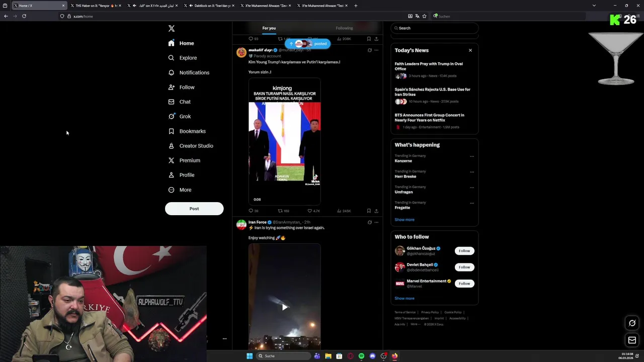Follow Marvel Entertainment
The width and height of the screenshot is (644, 362).
pyautogui.click(x=464, y=284)
